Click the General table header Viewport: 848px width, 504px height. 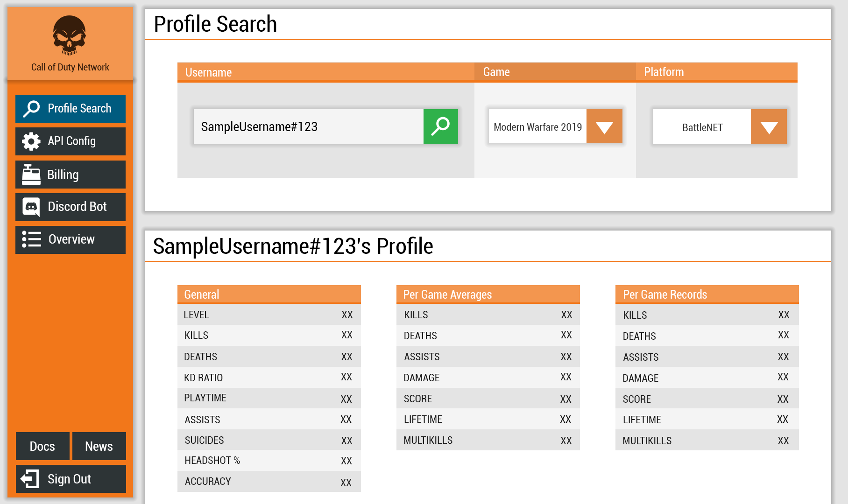point(269,294)
